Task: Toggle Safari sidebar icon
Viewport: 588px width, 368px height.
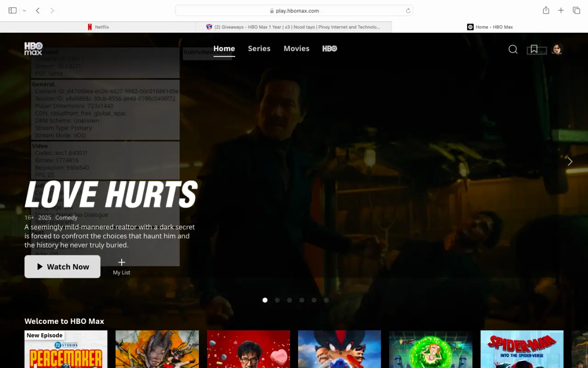Action: [12, 11]
